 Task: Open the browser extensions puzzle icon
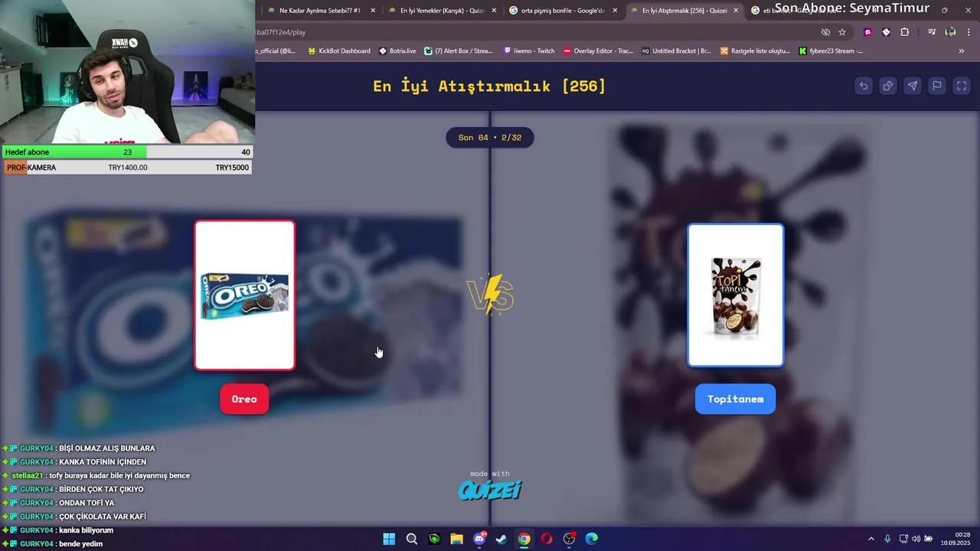point(905,32)
